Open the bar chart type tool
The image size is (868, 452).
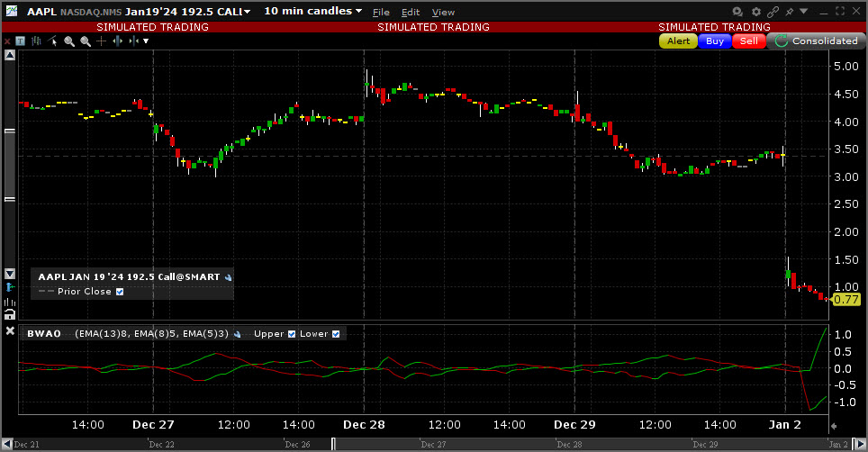(37, 41)
